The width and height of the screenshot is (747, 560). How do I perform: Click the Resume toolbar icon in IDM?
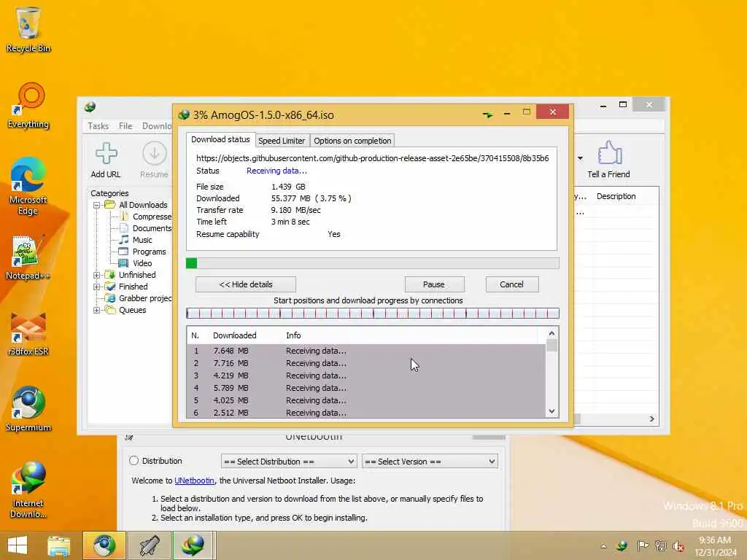(x=154, y=160)
